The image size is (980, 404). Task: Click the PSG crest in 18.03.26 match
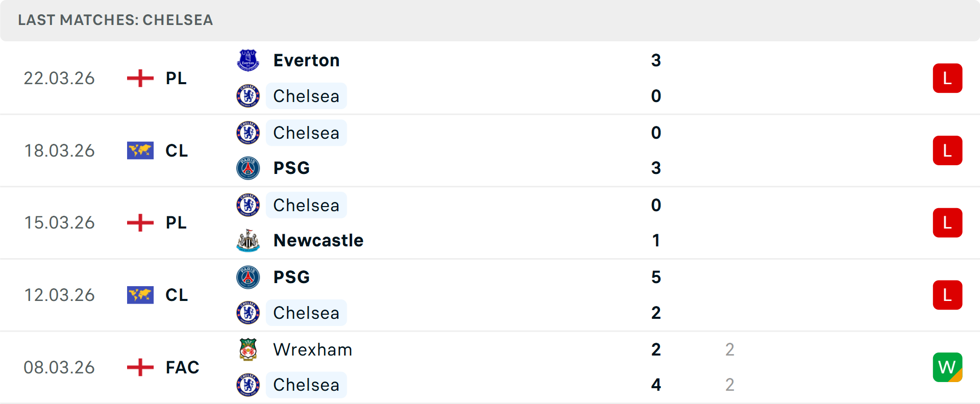tap(248, 168)
